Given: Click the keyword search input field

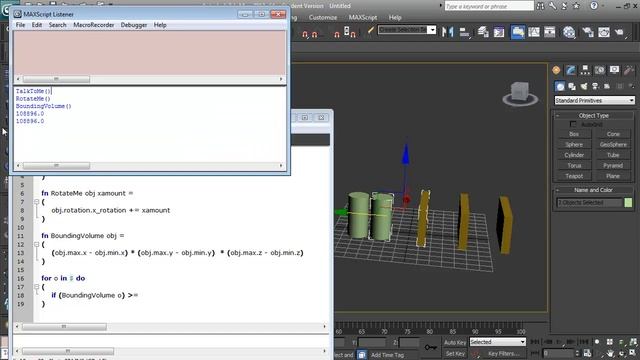Looking at the screenshot, I should 489,6.
